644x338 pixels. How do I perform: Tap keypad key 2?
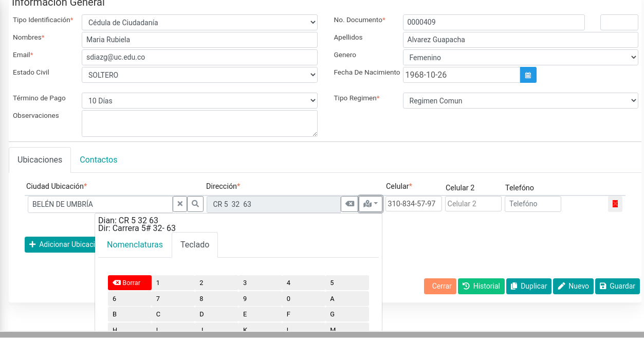click(x=217, y=283)
